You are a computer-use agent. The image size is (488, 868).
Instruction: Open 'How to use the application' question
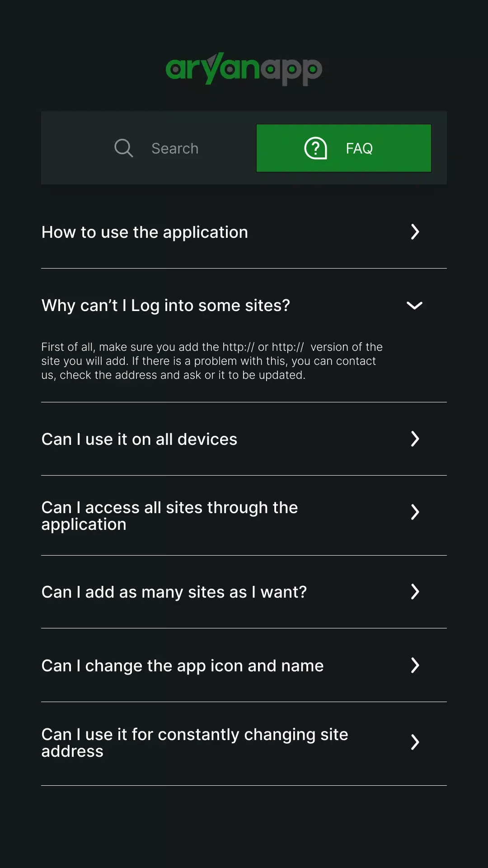[145, 232]
